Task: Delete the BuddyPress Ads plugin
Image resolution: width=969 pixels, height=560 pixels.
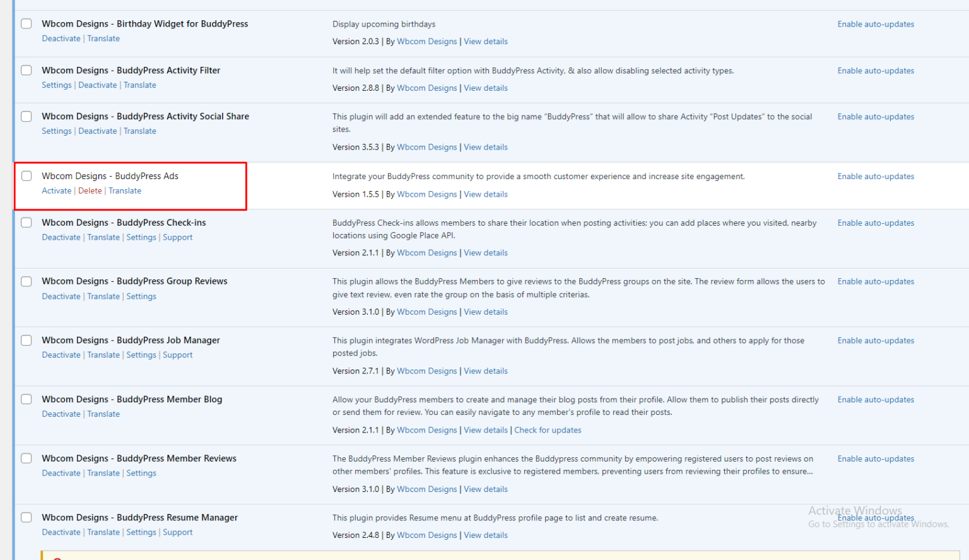Action: [x=90, y=190]
